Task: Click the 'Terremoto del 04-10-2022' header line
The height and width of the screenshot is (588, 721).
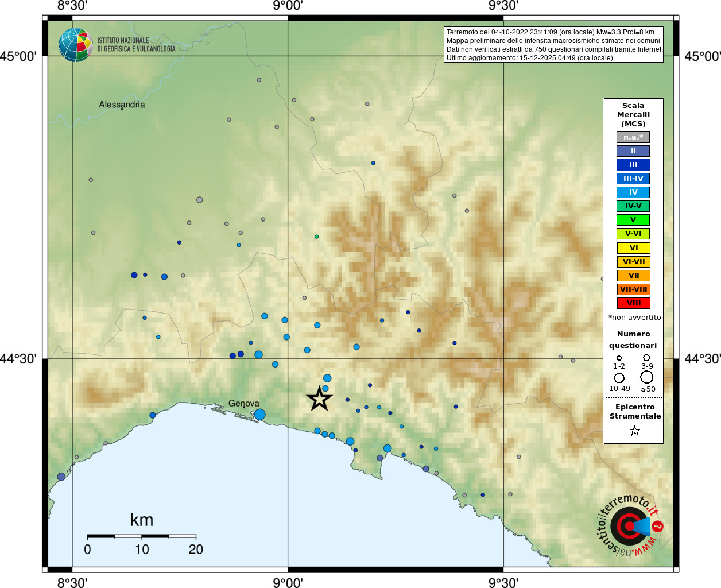Action: click(x=551, y=32)
